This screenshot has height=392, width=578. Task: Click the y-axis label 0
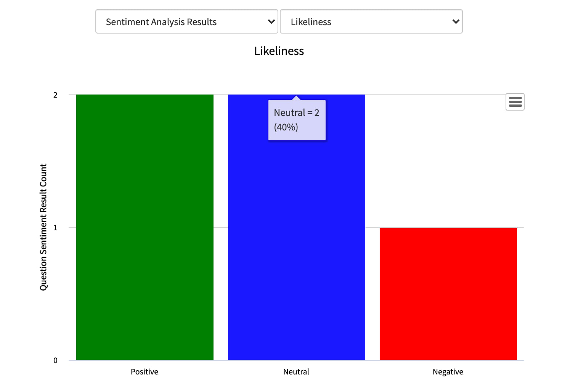(x=56, y=360)
